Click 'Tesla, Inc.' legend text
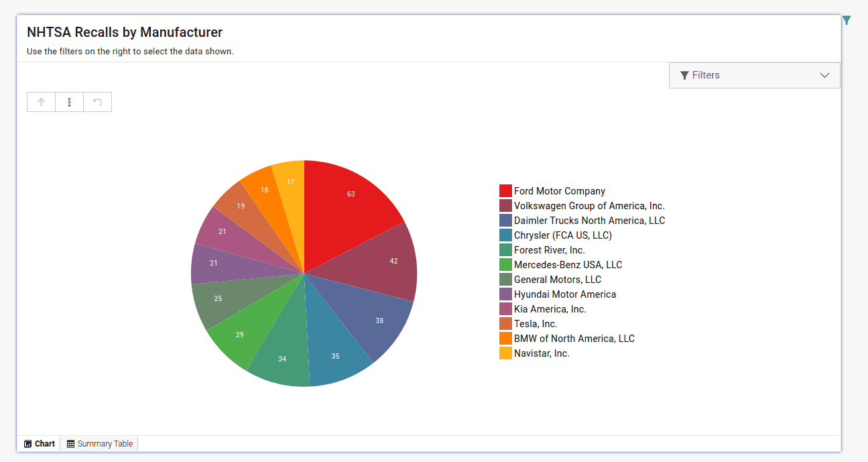 click(x=536, y=324)
